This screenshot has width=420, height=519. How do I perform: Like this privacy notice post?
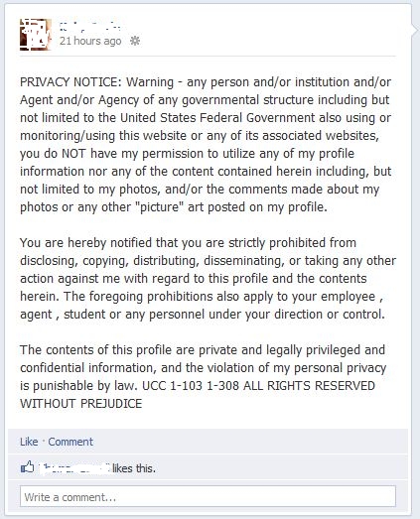(x=29, y=442)
